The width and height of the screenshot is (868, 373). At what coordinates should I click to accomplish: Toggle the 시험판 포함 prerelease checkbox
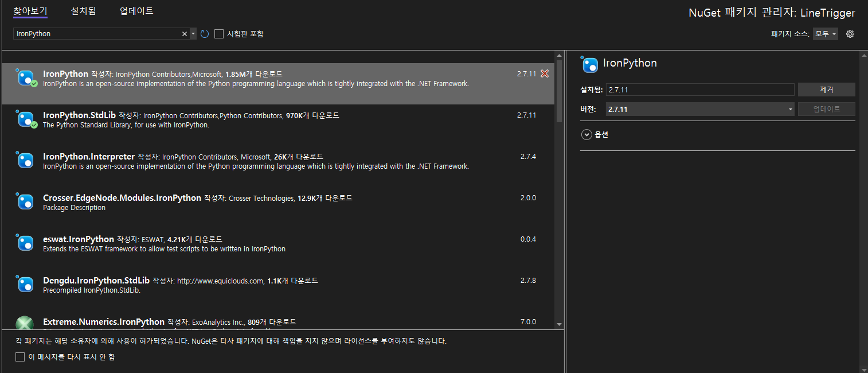(219, 34)
